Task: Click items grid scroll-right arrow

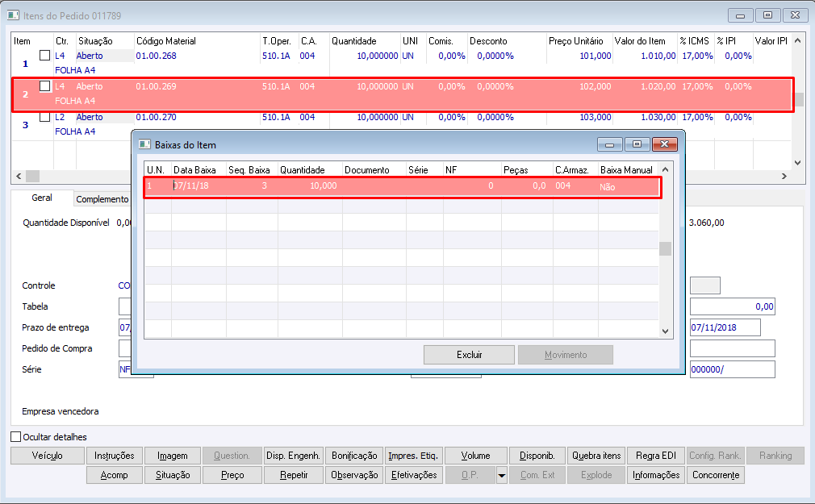Action: 784,176
